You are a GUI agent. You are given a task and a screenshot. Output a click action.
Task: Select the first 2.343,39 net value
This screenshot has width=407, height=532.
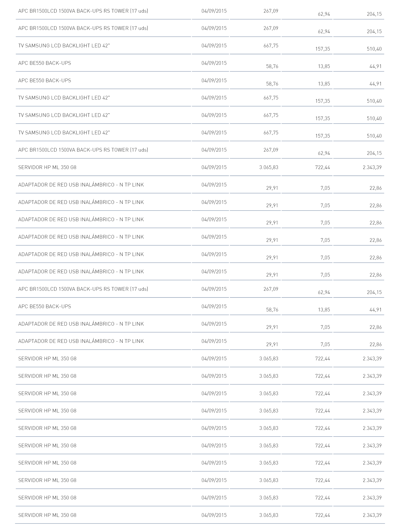coord(372,167)
